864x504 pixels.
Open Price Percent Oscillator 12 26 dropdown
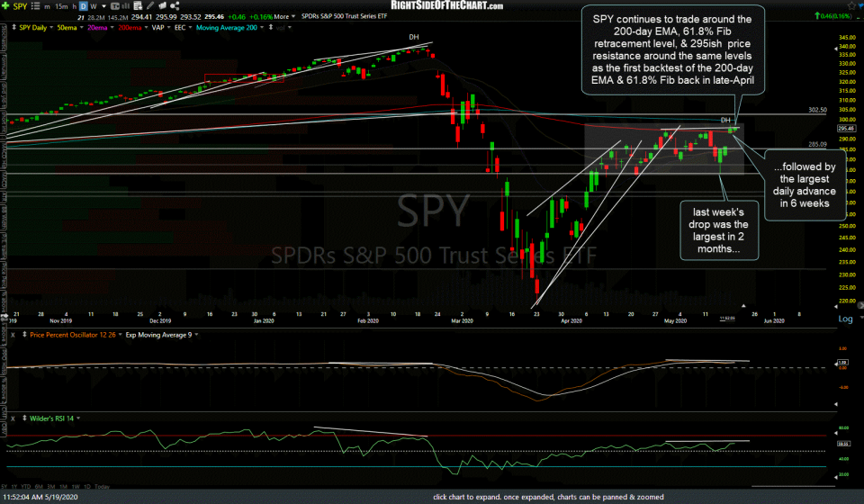coord(120,334)
